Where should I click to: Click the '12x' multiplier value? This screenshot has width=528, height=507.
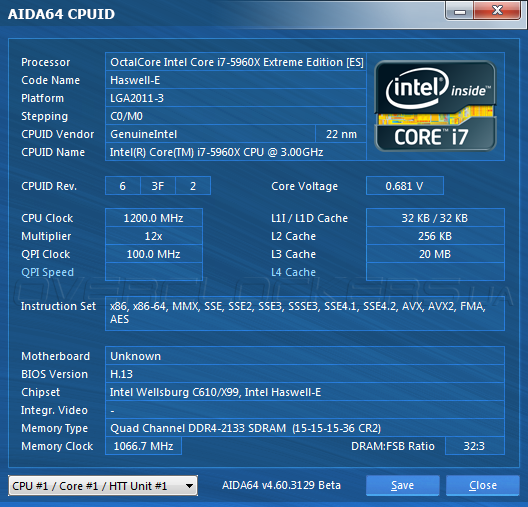pos(154,236)
